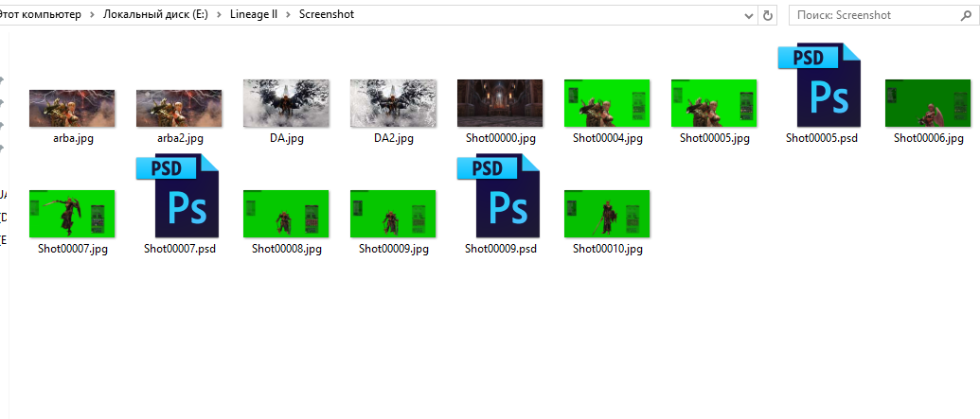Select the Shot00005.jpg thumbnail

pyautogui.click(x=714, y=103)
